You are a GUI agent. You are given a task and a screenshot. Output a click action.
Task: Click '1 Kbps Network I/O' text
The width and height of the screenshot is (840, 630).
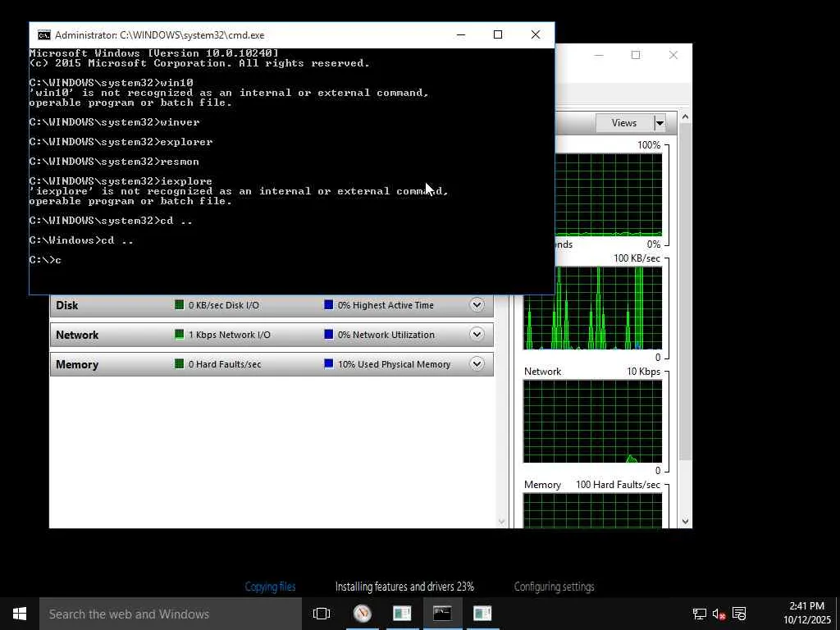[230, 335]
